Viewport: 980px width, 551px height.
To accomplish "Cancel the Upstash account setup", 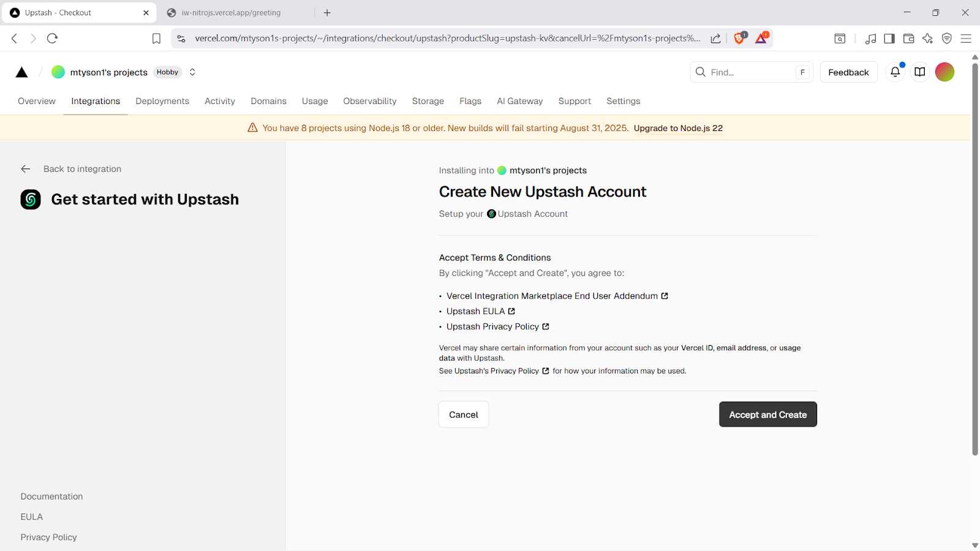I will [x=464, y=414].
